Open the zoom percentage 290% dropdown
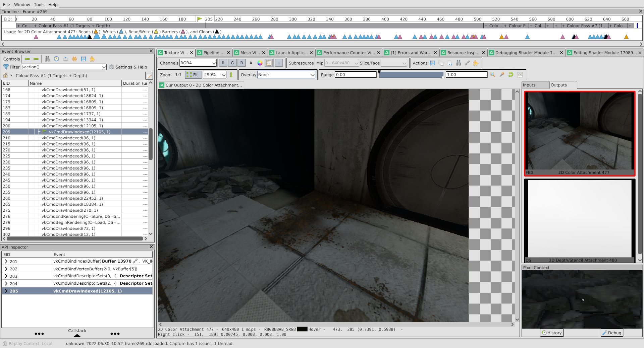 [215, 75]
